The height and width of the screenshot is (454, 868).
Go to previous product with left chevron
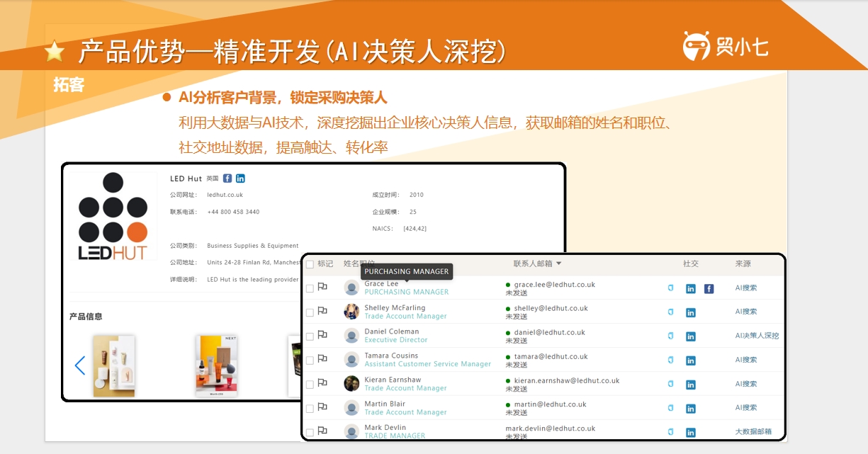coord(80,365)
